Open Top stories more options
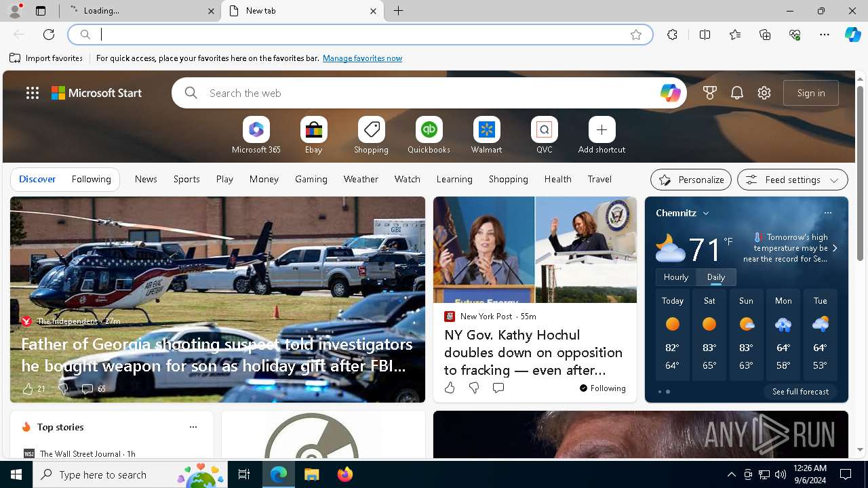 (193, 427)
